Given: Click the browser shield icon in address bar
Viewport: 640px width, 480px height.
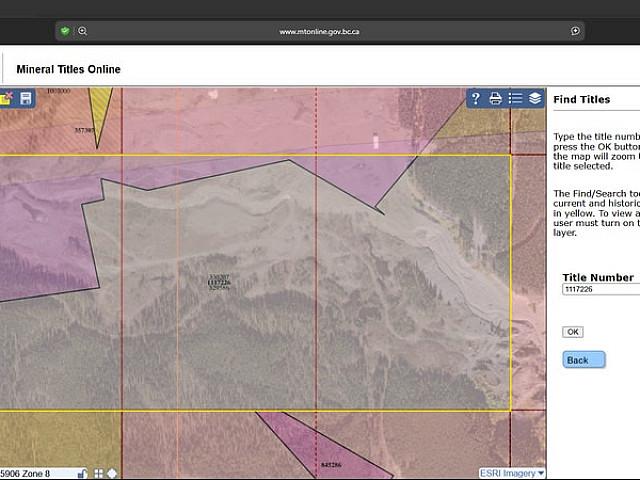Looking at the screenshot, I should pyautogui.click(x=65, y=31).
